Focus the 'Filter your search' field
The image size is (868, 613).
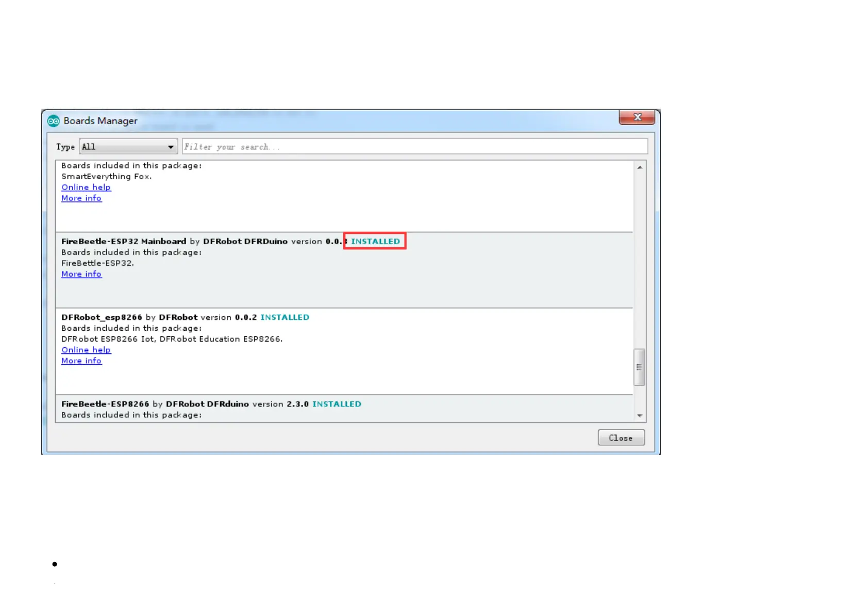(415, 147)
